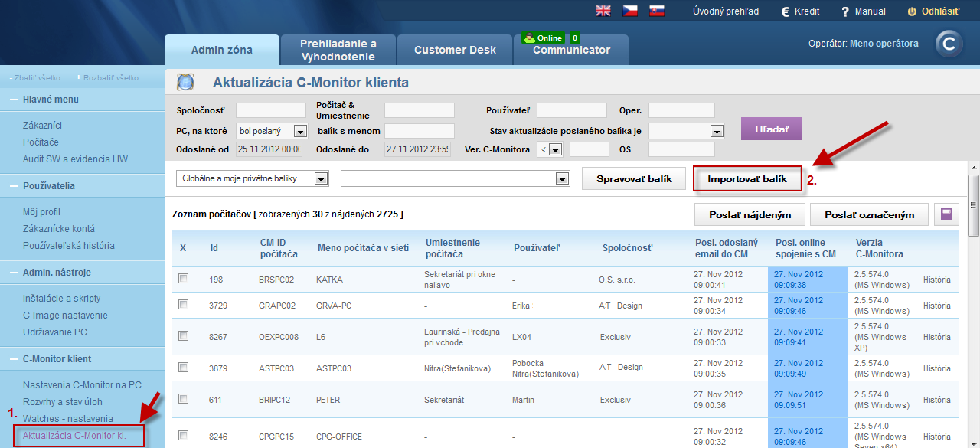The width and height of the screenshot is (980, 448).
Task: Open Prehliadanie a Vyhodnotenie tab
Action: tap(338, 50)
